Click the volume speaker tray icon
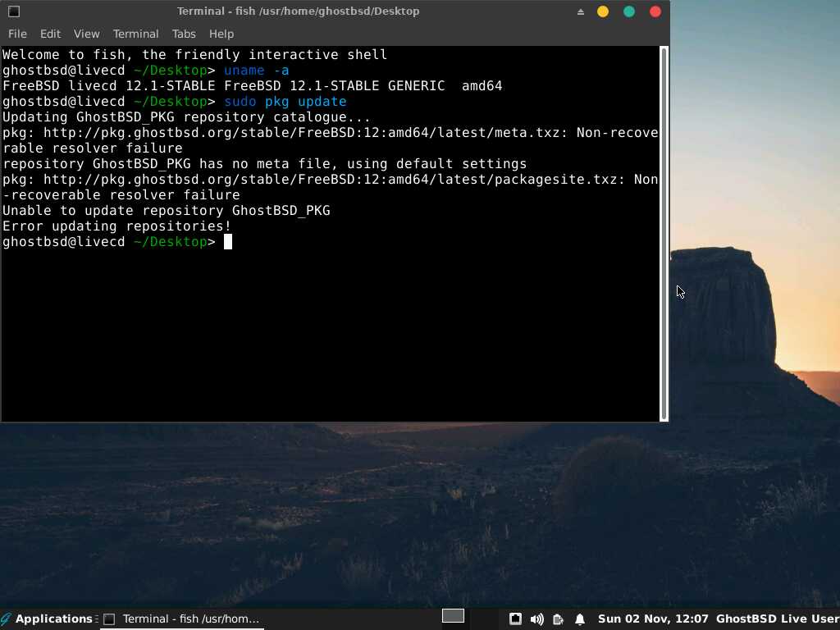Image resolution: width=840 pixels, height=630 pixels. click(x=536, y=619)
